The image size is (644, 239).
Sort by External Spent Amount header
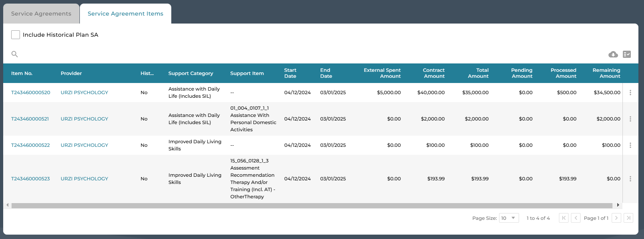tap(382, 73)
